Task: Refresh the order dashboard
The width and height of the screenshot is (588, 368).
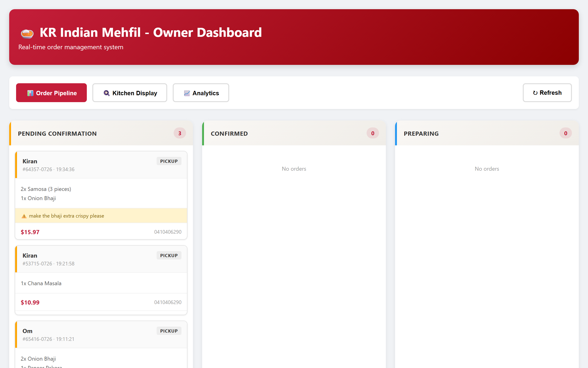Action: pyautogui.click(x=547, y=93)
